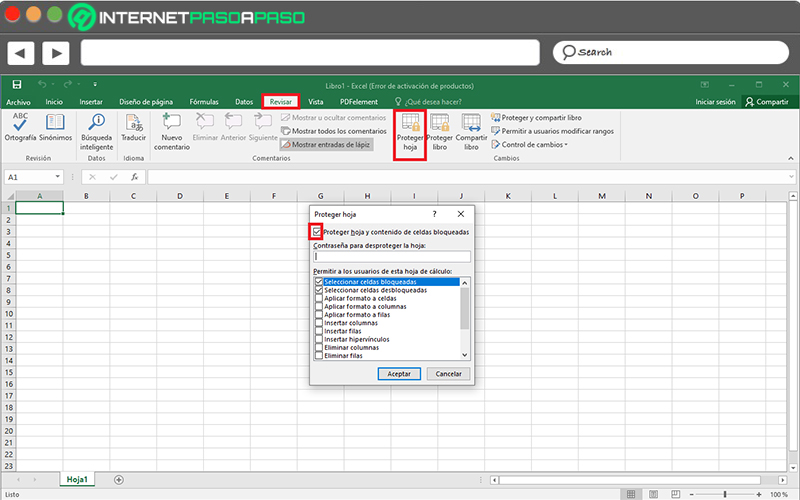Switch to the Inicio tab
This screenshot has width=800, height=500.
(x=54, y=102)
